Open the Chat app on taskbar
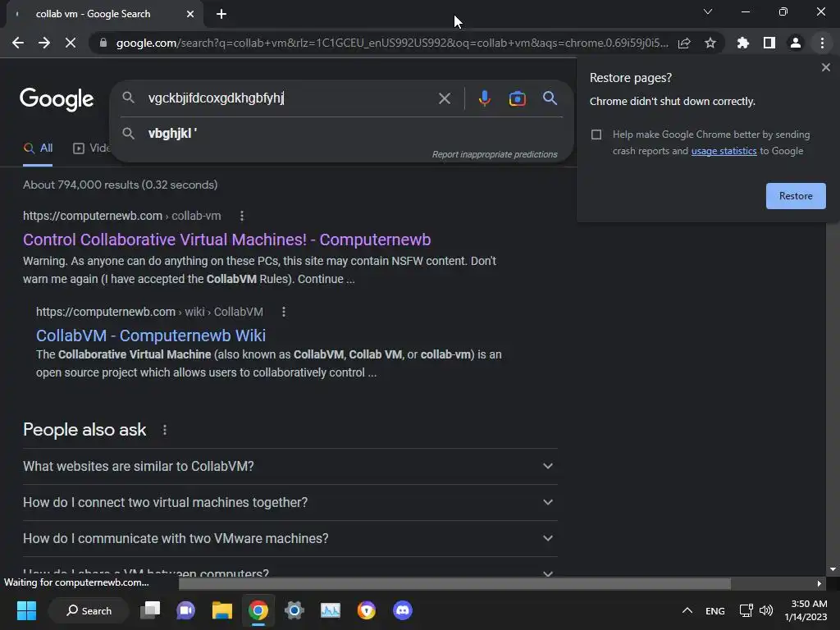Image resolution: width=840 pixels, height=630 pixels. [x=186, y=610]
